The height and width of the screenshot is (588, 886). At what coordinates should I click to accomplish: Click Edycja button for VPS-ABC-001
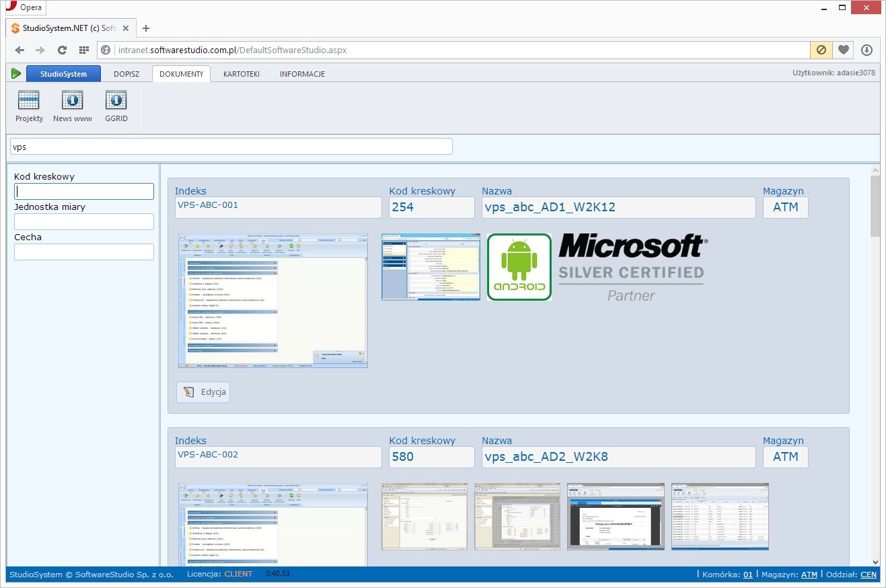point(203,392)
